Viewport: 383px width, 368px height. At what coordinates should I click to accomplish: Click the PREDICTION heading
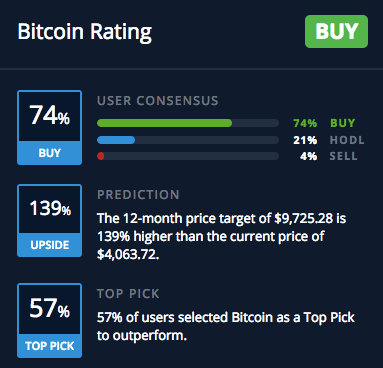tap(138, 195)
